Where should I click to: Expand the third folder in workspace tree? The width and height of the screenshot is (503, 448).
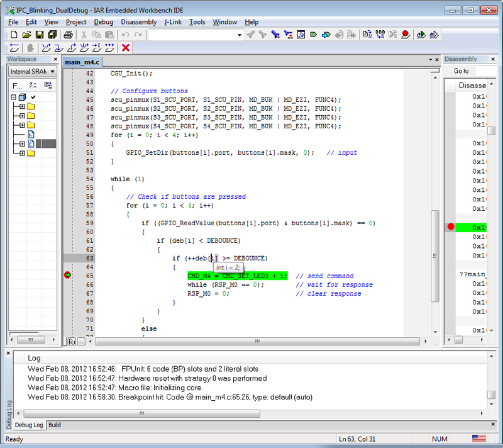(22, 125)
